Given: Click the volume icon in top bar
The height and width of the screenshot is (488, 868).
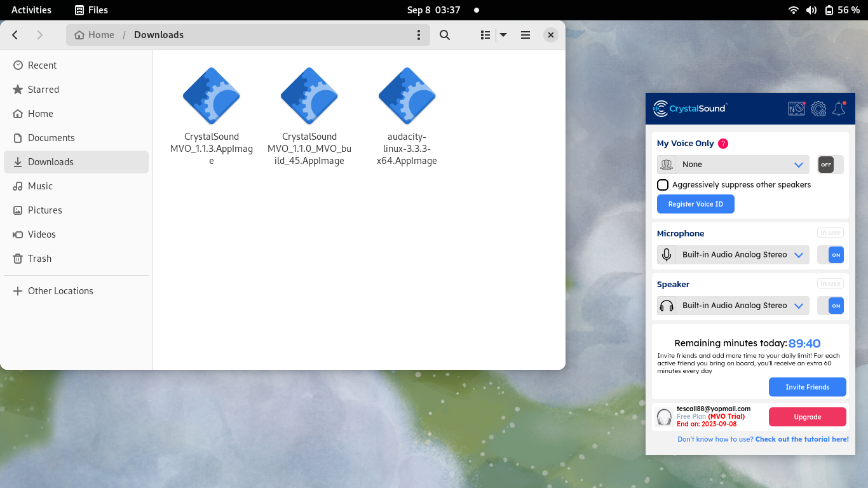Looking at the screenshot, I should click(811, 10).
